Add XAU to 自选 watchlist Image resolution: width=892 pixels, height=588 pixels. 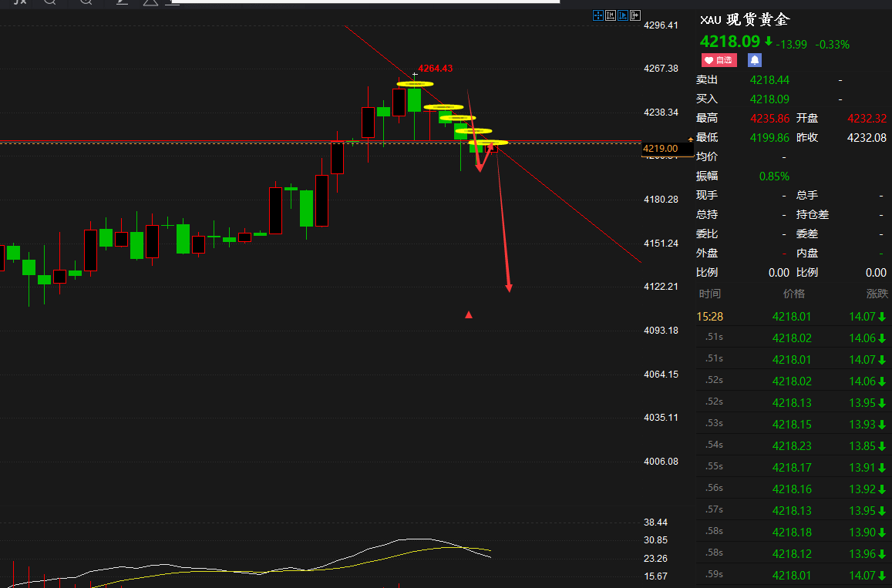pos(719,60)
